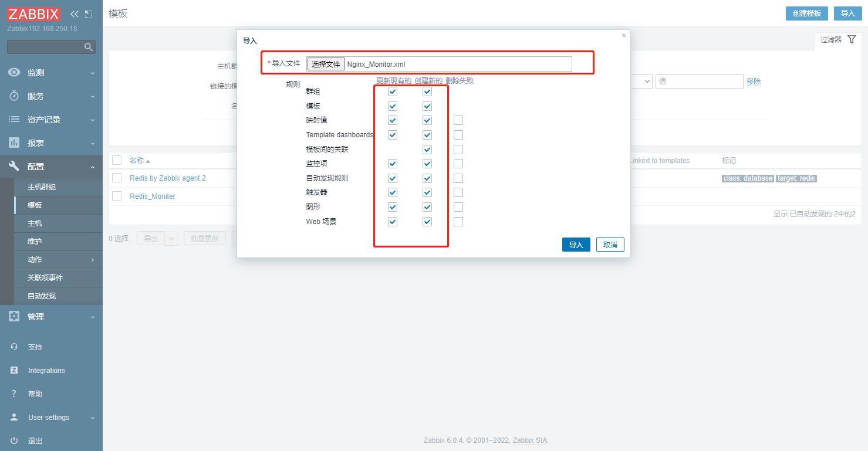The width and height of the screenshot is (868, 451).
Task: Expand the User settings section
Action: [93, 418]
